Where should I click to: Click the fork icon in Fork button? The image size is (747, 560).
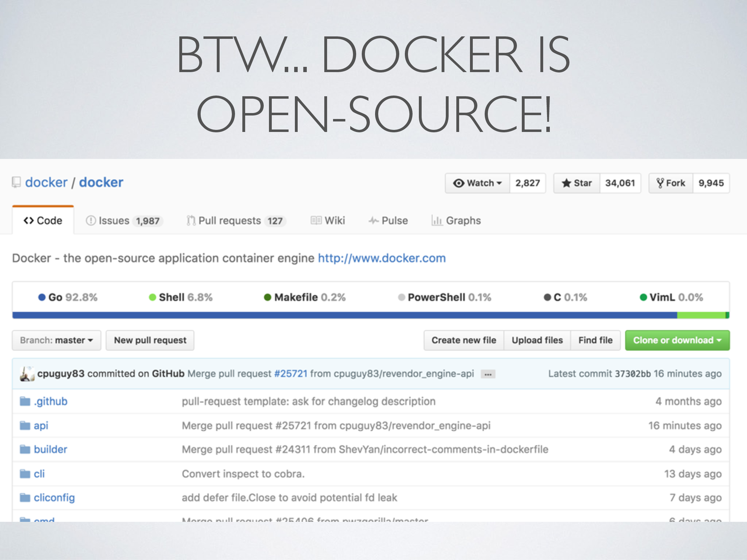(x=660, y=183)
